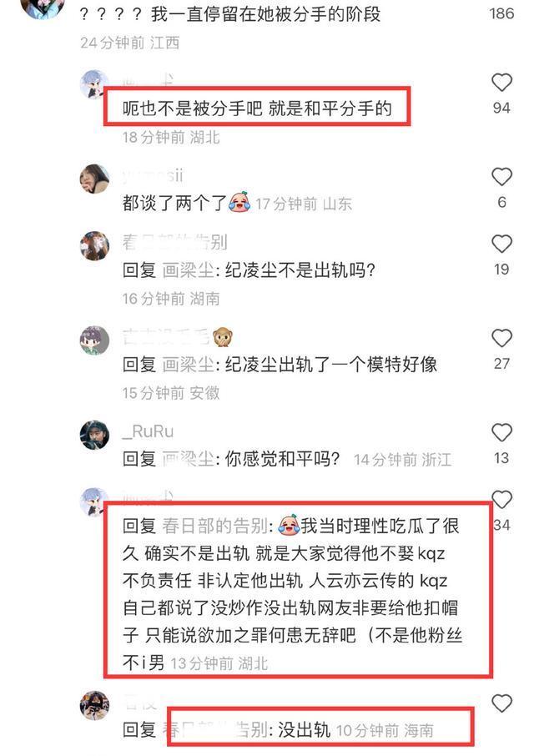This screenshot has width=534, height=756.
Task: Tap avatar beside 纪凌尘不是出轨吗 reply
Action: click(x=94, y=245)
